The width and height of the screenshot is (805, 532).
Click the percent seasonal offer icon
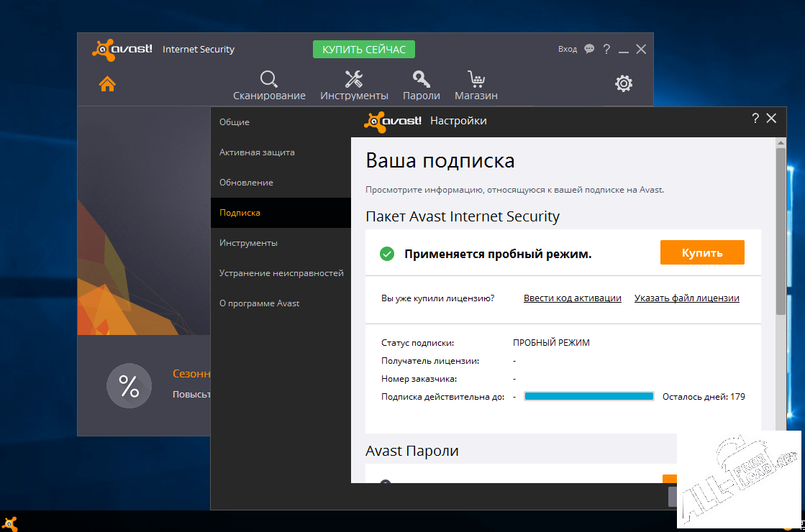(129, 386)
